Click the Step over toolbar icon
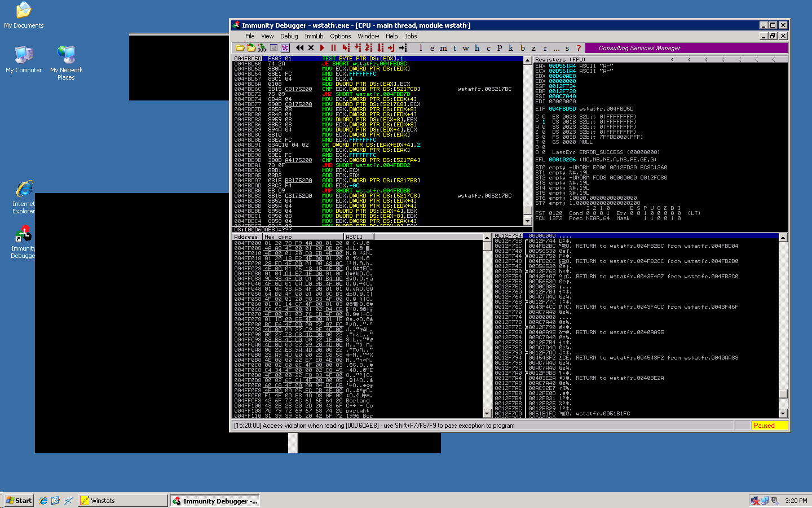This screenshot has height=508, width=812. click(x=358, y=48)
